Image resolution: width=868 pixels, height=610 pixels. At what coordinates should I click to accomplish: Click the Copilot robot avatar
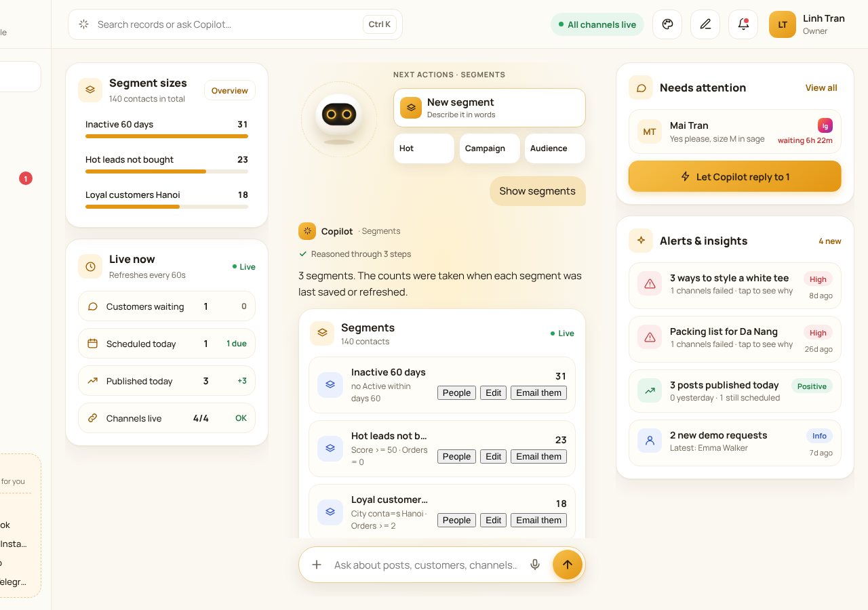338,118
